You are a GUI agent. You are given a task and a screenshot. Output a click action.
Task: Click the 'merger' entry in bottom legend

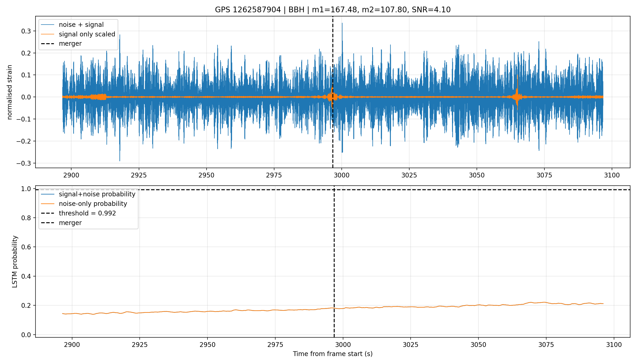70,222
